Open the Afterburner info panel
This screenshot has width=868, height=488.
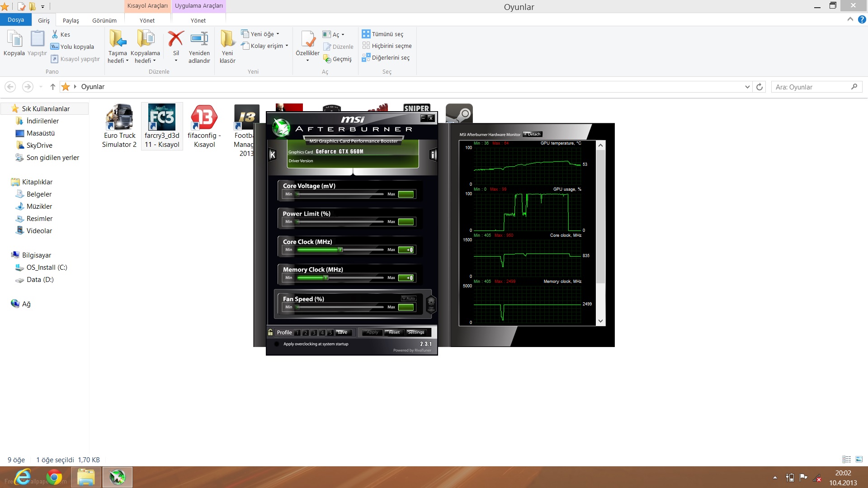433,155
